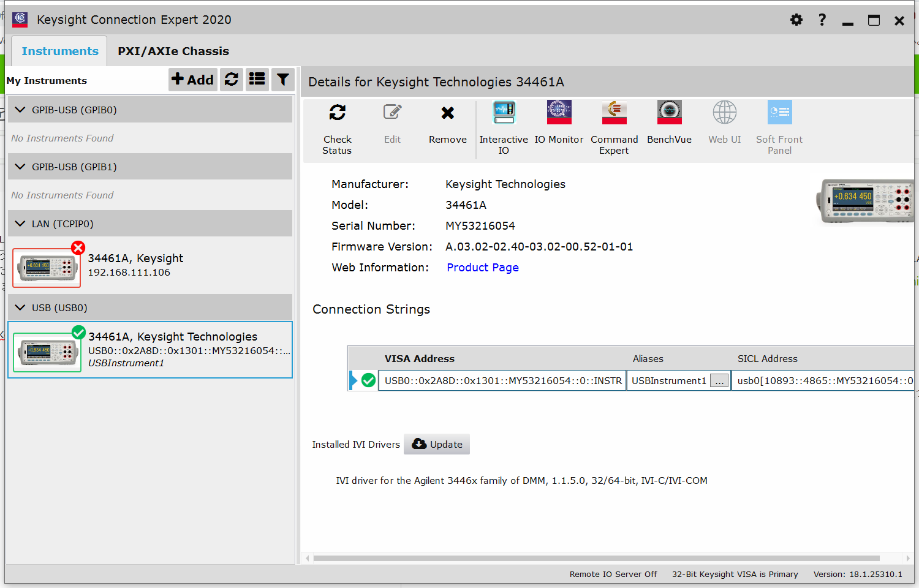Open the instrument's Web UI

click(724, 119)
